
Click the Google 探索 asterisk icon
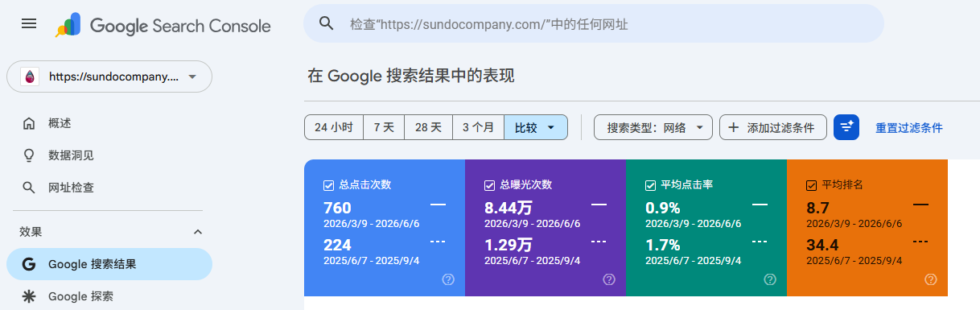point(29,296)
